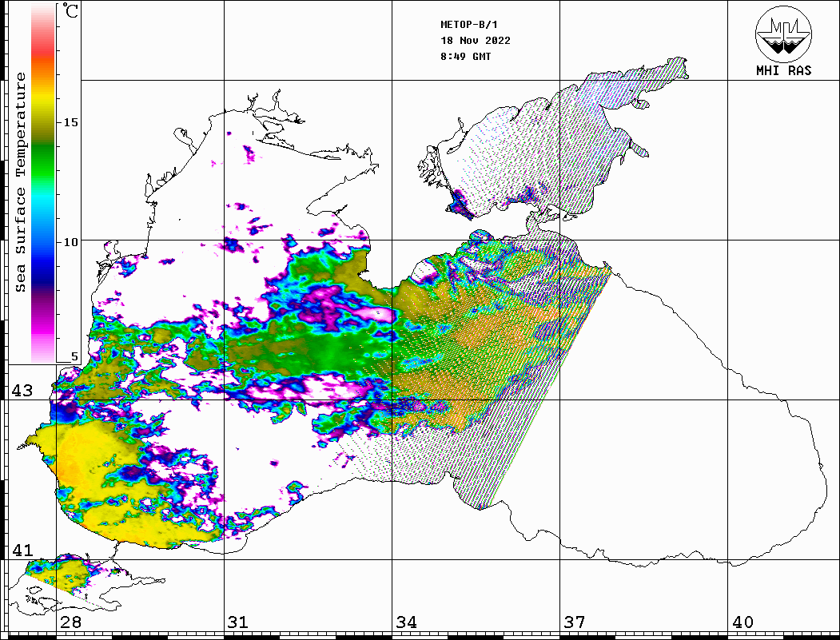Click the '15' tick label on color scale

pos(70,122)
